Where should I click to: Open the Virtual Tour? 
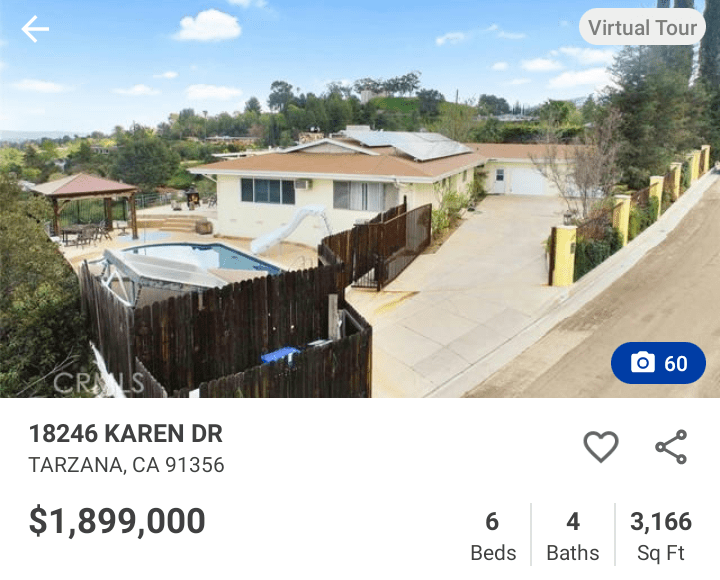tap(642, 27)
